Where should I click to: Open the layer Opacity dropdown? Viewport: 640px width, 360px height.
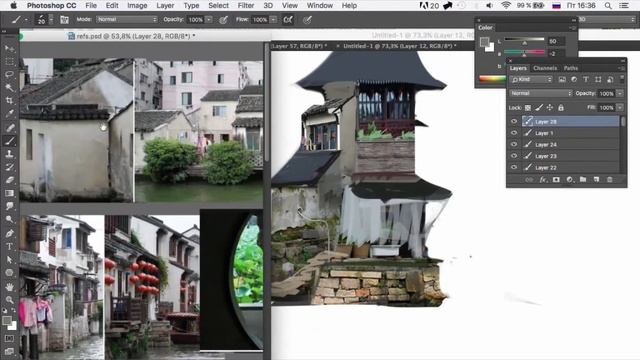pyautogui.click(x=620, y=93)
